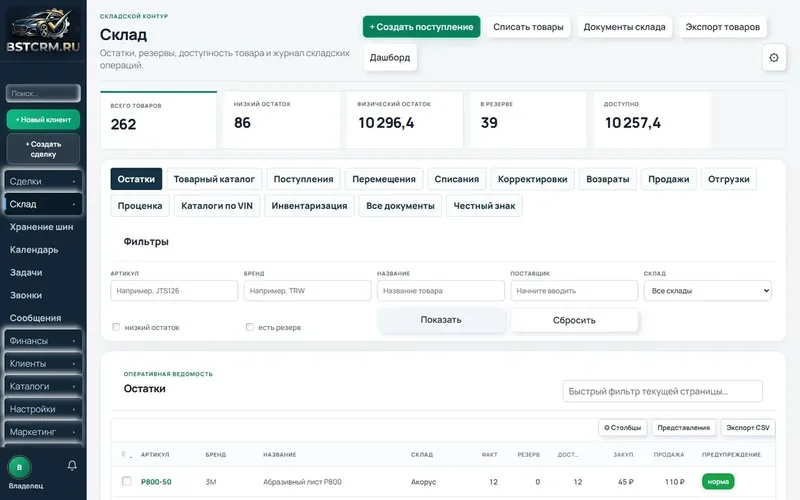Expand the Сделки sidebar menu
This screenshot has width=800, height=500.
pyautogui.click(x=43, y=181)
